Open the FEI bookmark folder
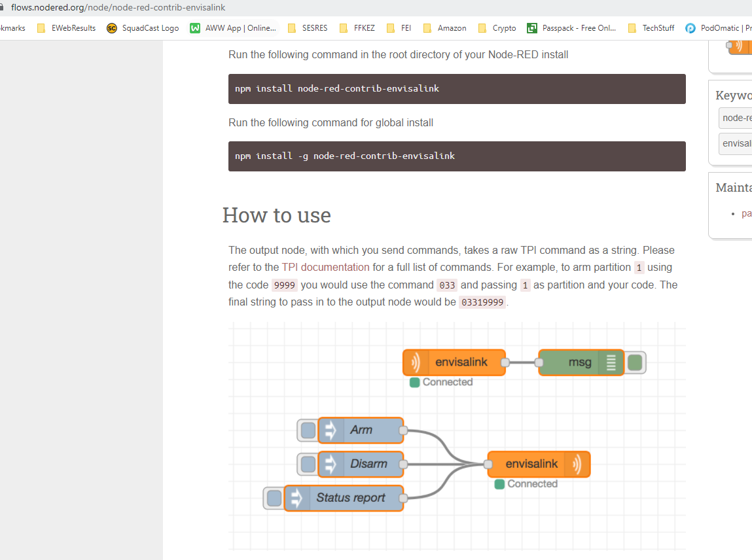The height and width of the screenshot is (560, 752). (x=399, y=28)
